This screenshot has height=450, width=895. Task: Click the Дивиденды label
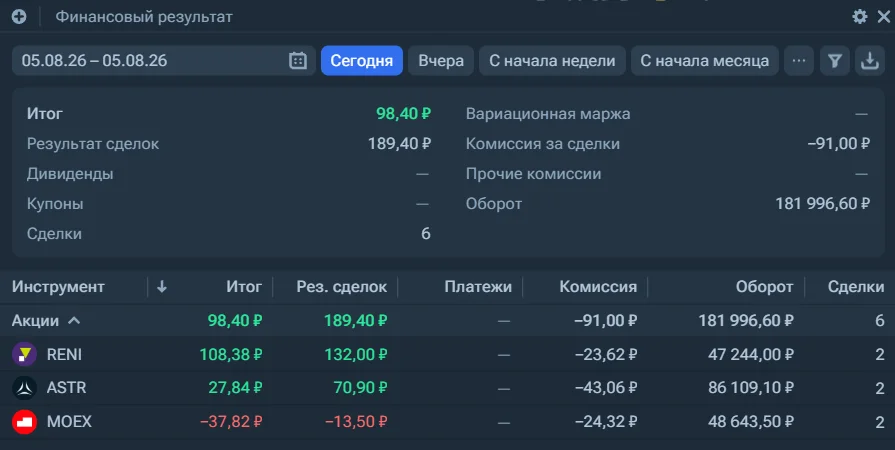pos(70,174)
